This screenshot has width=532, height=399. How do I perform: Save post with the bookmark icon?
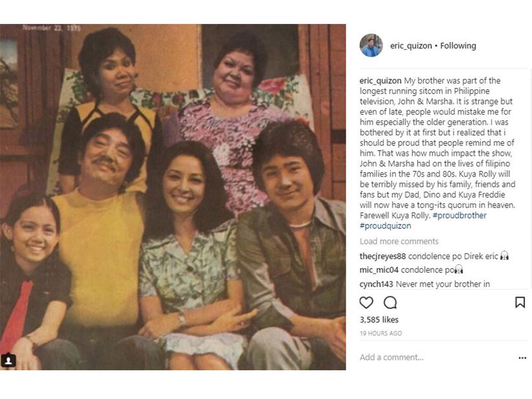pos(520,302)
